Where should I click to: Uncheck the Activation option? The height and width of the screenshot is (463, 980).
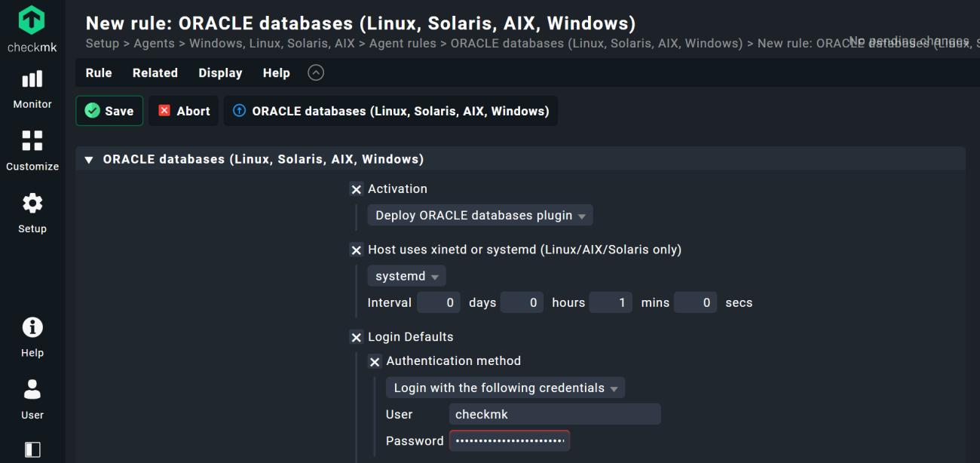pyautogui.click(x=357, y=189)
